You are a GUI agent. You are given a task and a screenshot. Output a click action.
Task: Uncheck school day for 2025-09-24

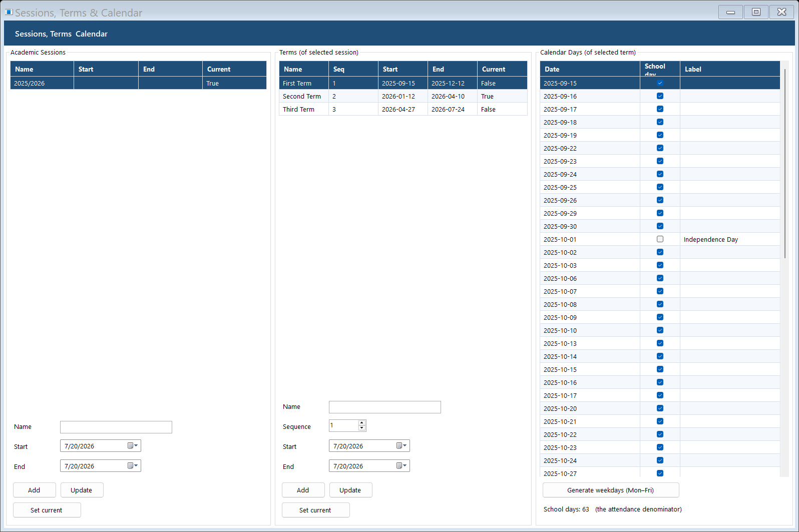pos(660,174)
